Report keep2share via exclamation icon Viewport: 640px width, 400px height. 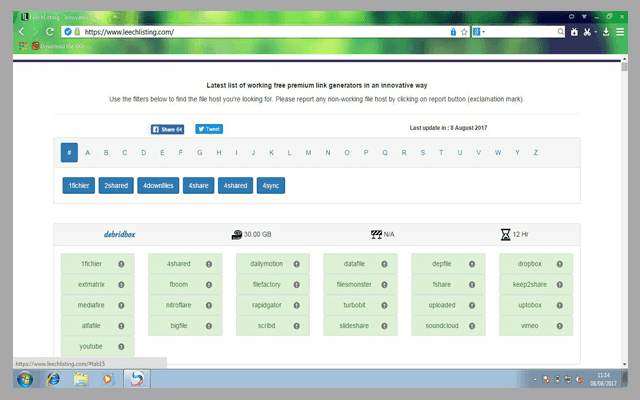(560, 285)
